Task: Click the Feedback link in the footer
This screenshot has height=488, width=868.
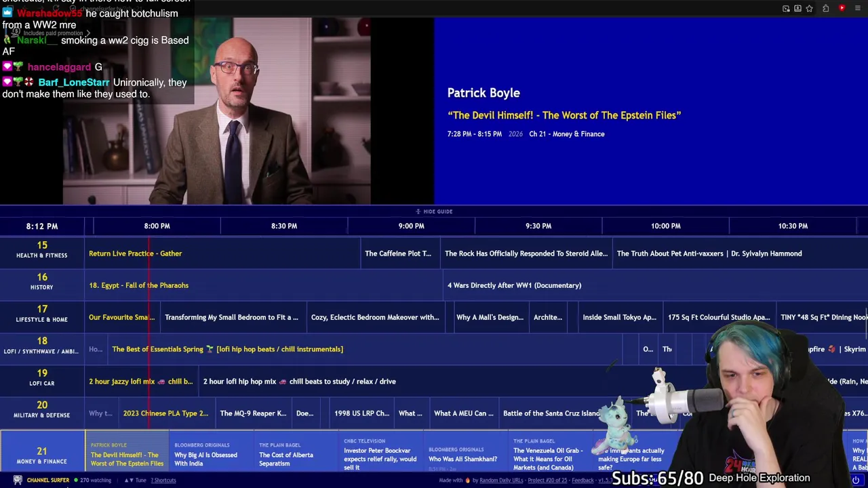Action: tap(583, 480)
